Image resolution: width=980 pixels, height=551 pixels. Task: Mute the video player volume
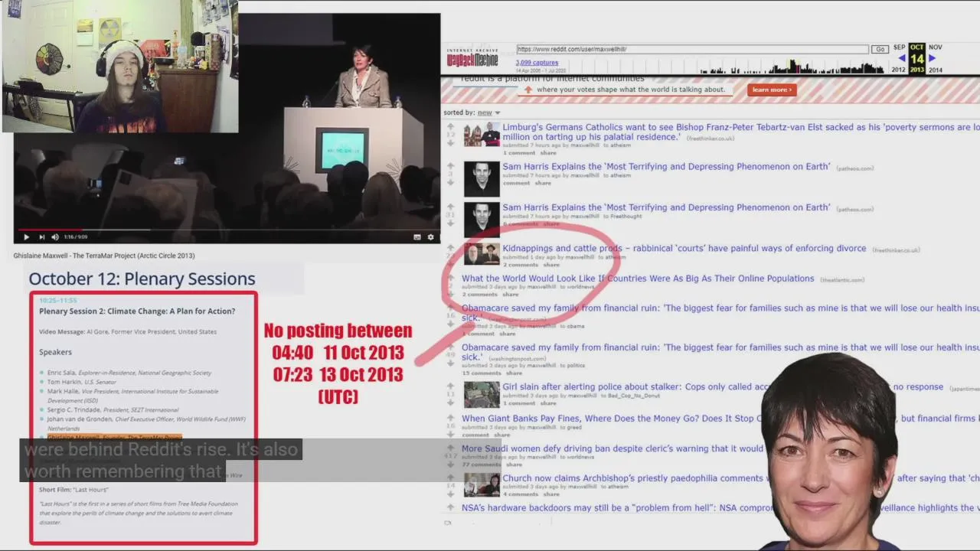tap(54, 237)
